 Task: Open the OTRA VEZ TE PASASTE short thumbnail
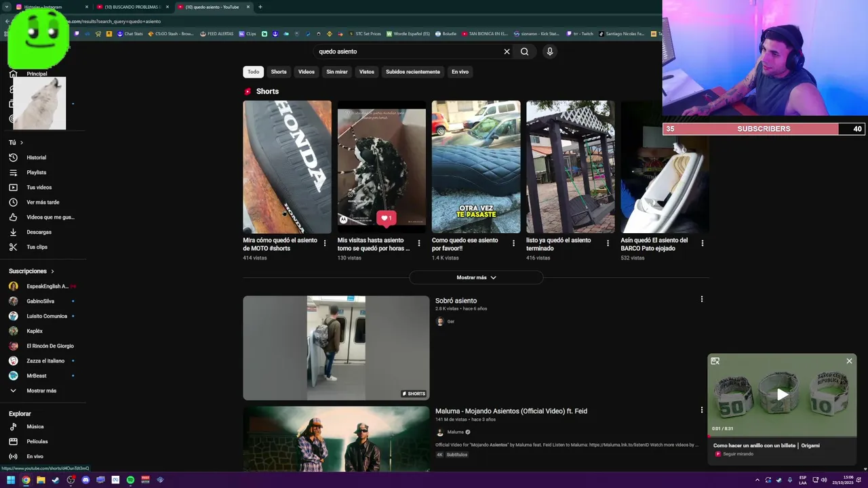click(x=476, y=167)
